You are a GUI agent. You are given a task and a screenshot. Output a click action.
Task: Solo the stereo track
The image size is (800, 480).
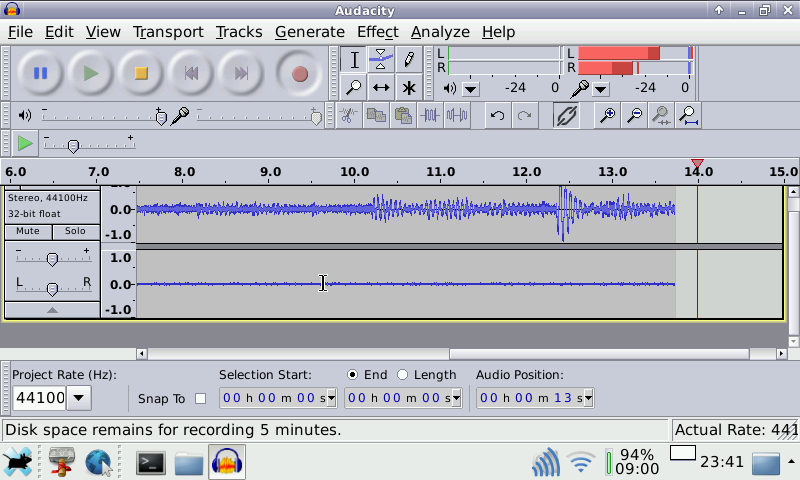[x=75, y=231]
